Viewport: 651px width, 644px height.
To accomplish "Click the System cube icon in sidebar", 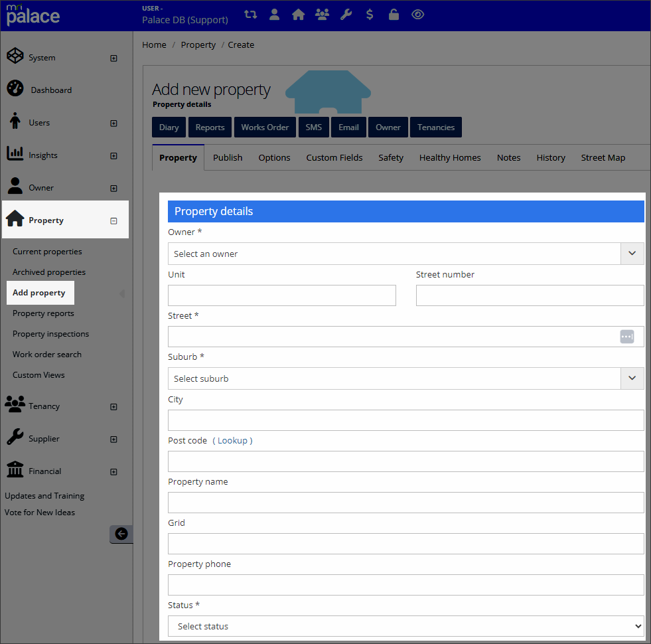I will point(15,56).
